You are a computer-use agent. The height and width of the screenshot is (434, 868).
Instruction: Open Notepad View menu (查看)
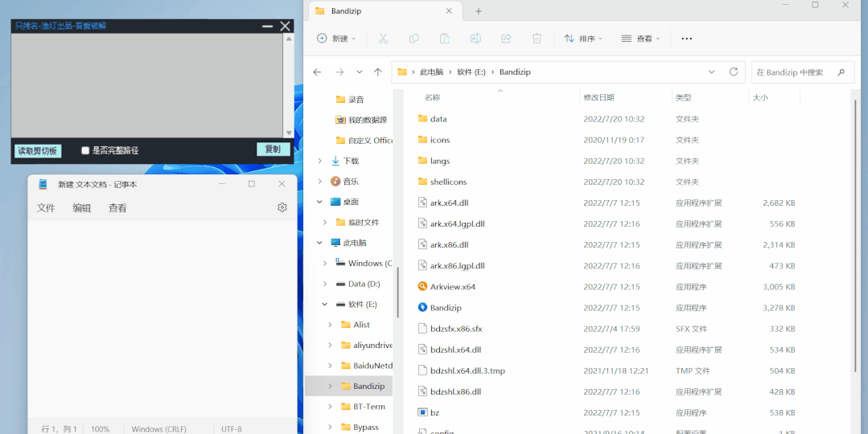(117, 208)
